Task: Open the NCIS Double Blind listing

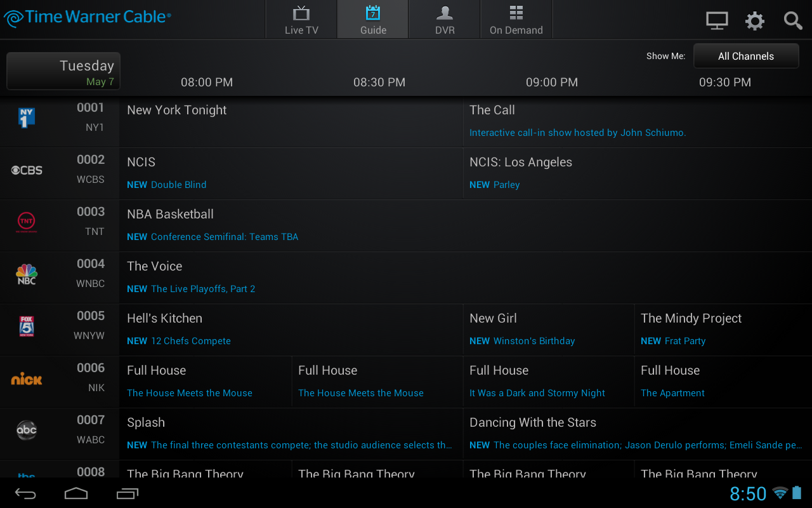Action: 291,174
